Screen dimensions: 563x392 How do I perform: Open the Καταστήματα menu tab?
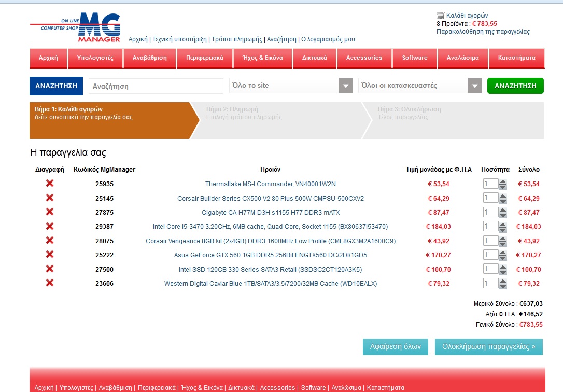[517, 58]
